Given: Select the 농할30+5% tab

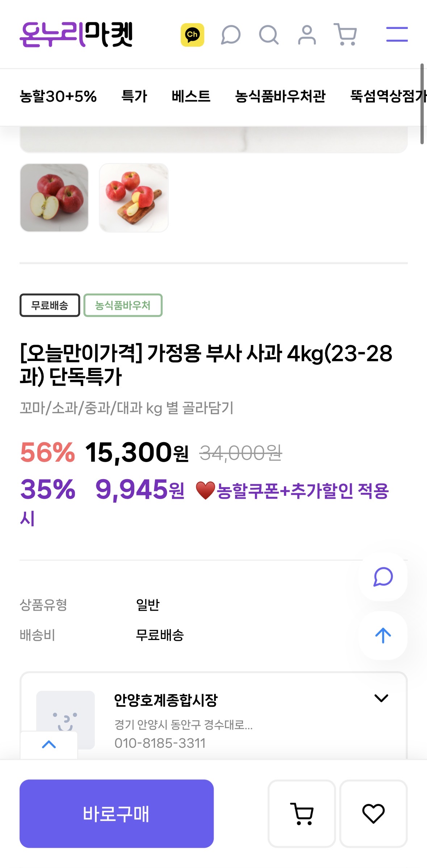Looking at the screenshot, I should coord(58,96).
